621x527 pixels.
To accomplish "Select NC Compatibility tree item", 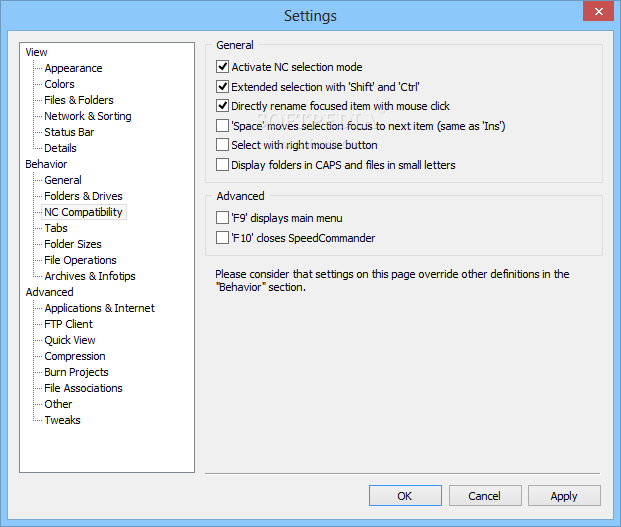I will pyautogui.click(x=83, y=212).
